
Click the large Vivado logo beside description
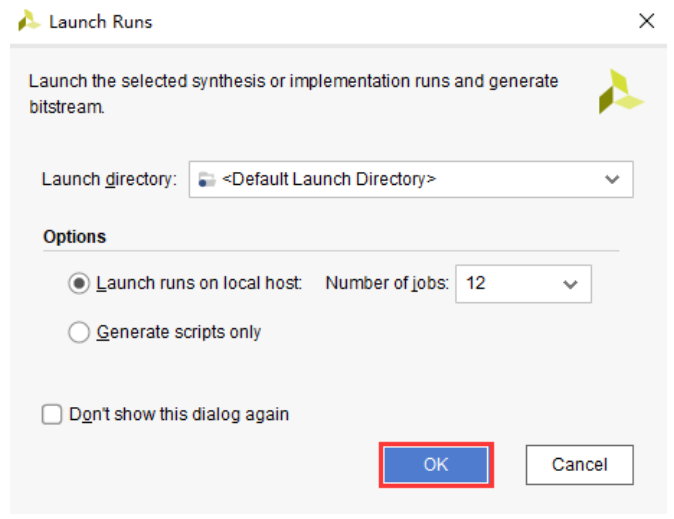pos(620,92)
